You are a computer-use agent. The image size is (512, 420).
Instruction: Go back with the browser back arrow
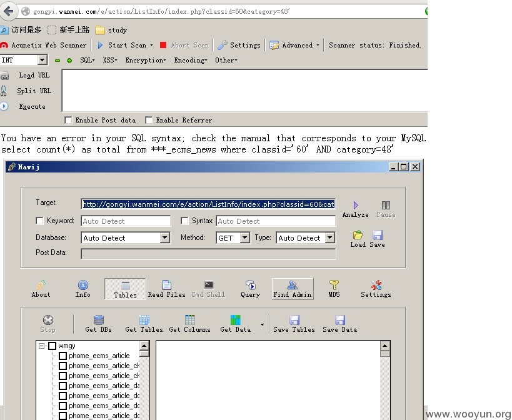pyautogui.click(x=9, y=11)
